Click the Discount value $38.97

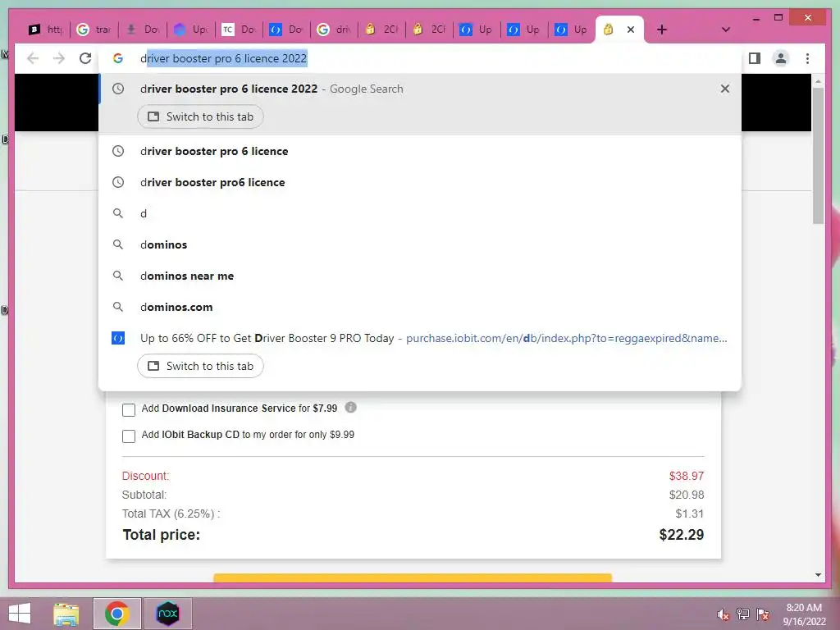coord(687,476)
